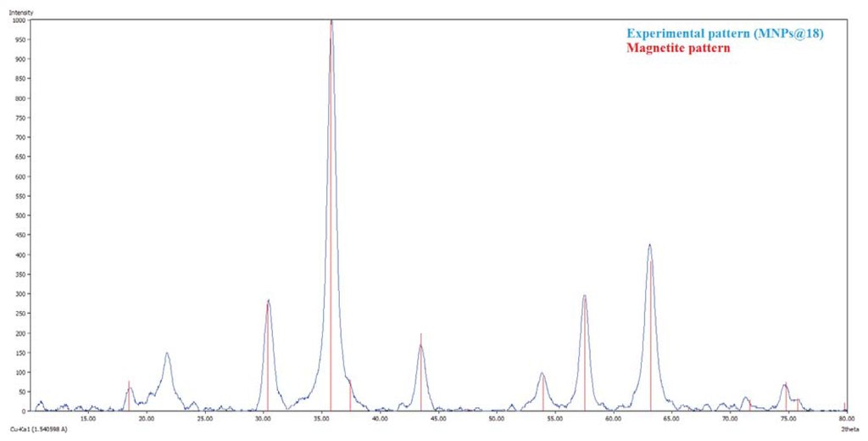Click the 700 value on intensity axis
Image resolution: width=868 pixels, height=441 pixels.
pyautogui.click(x=21, y=137)
